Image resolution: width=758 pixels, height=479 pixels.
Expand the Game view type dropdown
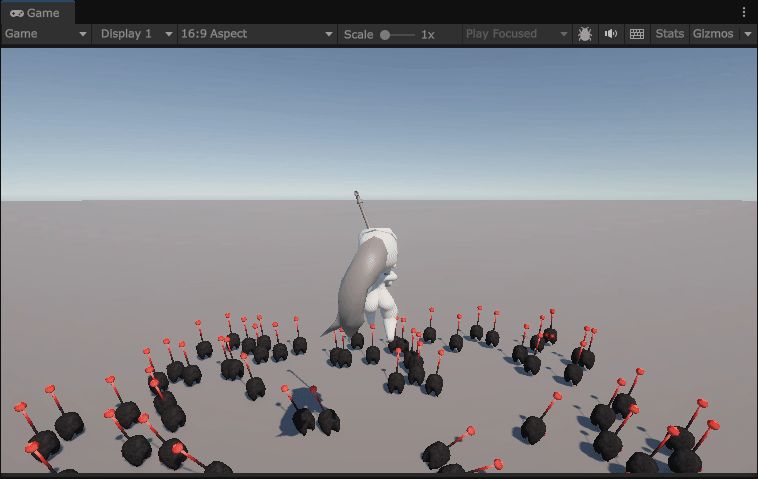46,34
